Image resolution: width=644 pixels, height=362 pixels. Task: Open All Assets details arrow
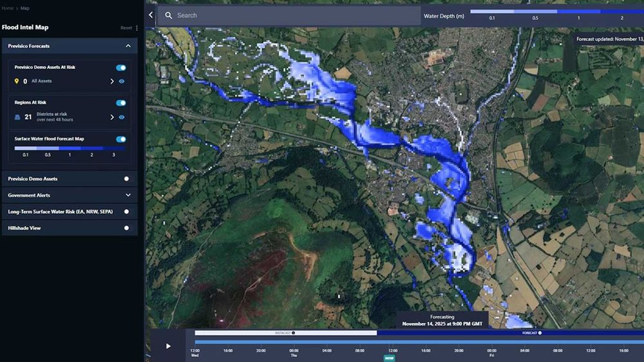point(111,81)
